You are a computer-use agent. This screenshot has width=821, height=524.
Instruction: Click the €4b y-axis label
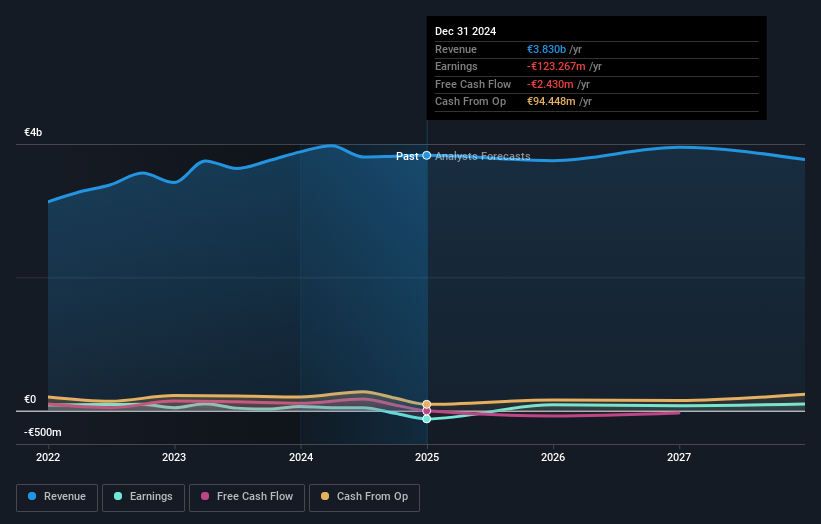[x=33, y=132]
